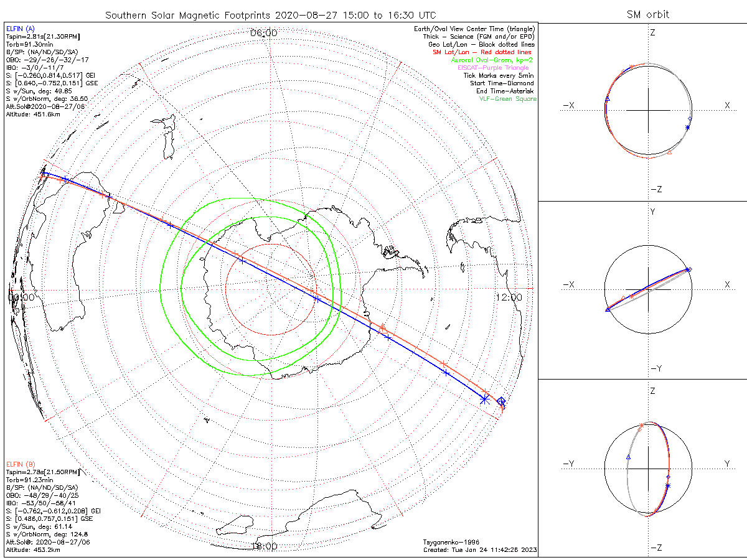Click legend entry 'SM Lat/Lon - Red dotted lines'
The image size is (747, 560).
[482, 52]
